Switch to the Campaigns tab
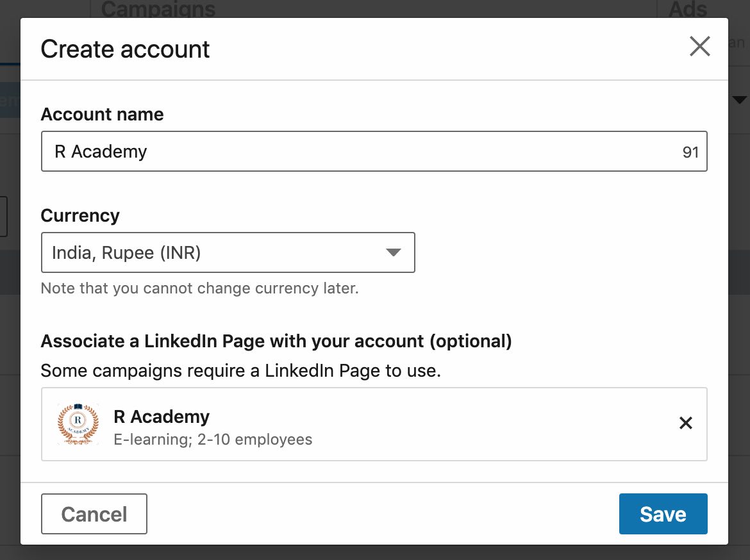This screenshot has height=560, width=750. (158, 9)
